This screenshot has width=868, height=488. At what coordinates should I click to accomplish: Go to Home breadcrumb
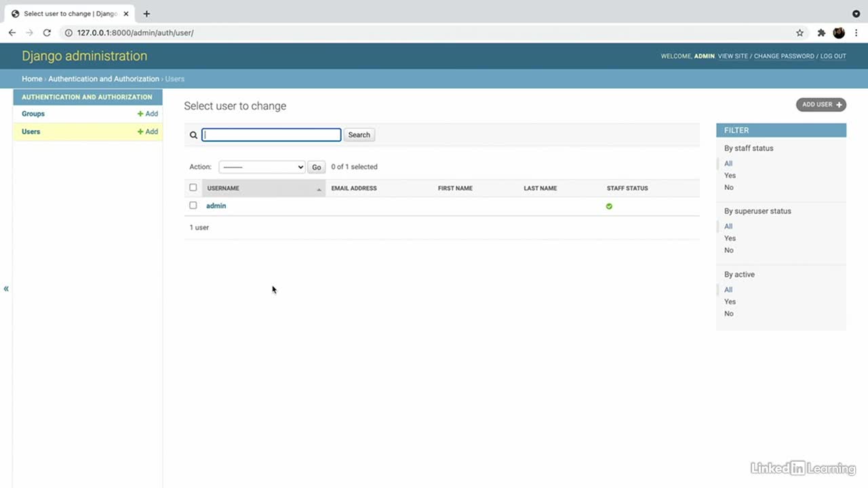click(x=32, y=79)
